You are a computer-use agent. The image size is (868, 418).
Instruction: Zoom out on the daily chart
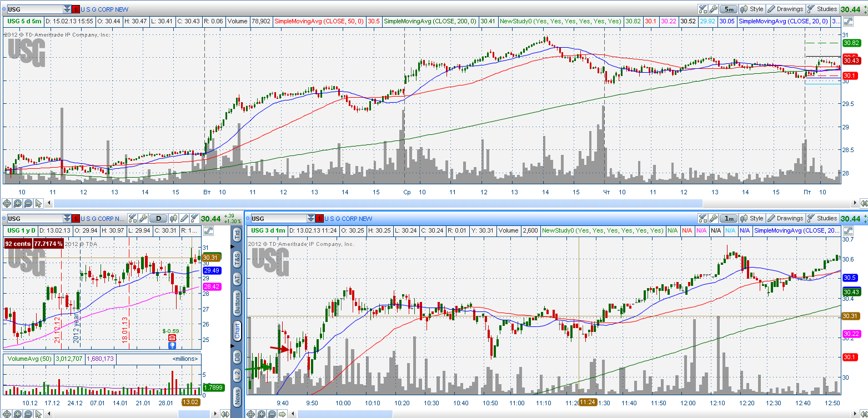[28, 414]
